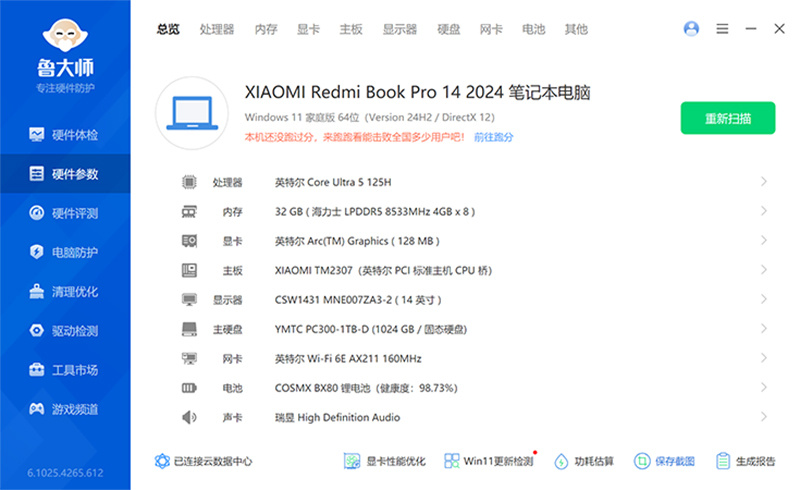Click the network card icon
Image resolution: width=800 pixels, height=490 pixels.
point(189,358)
